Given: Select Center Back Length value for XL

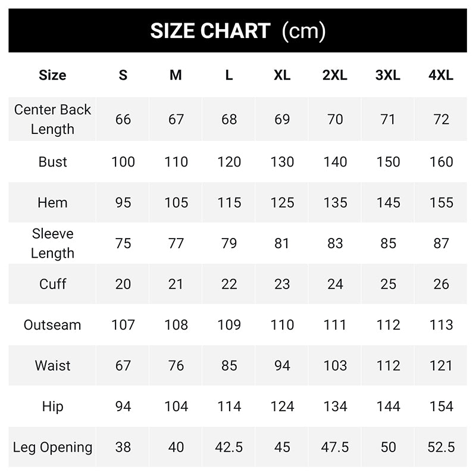Looking at the screenshot, I should pyautogui.click(x=282, y=119).
